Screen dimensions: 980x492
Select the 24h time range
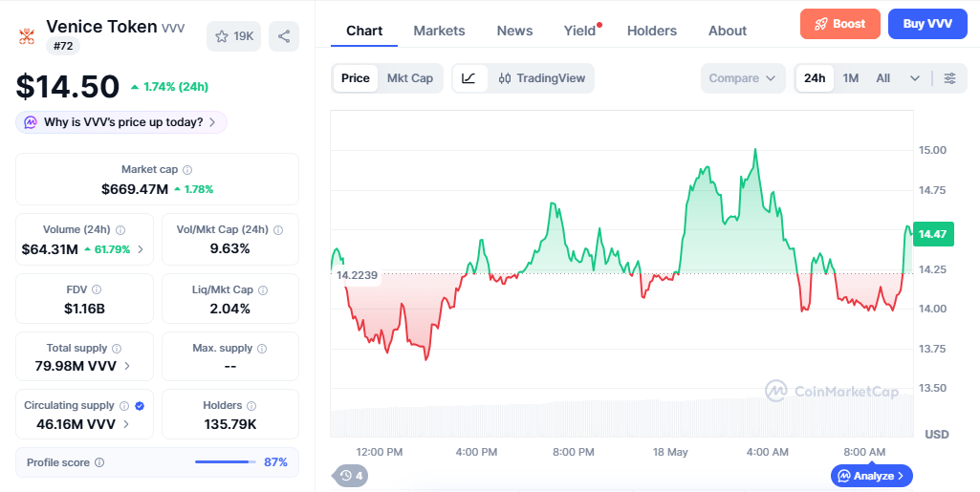click(x=815, y=78)
